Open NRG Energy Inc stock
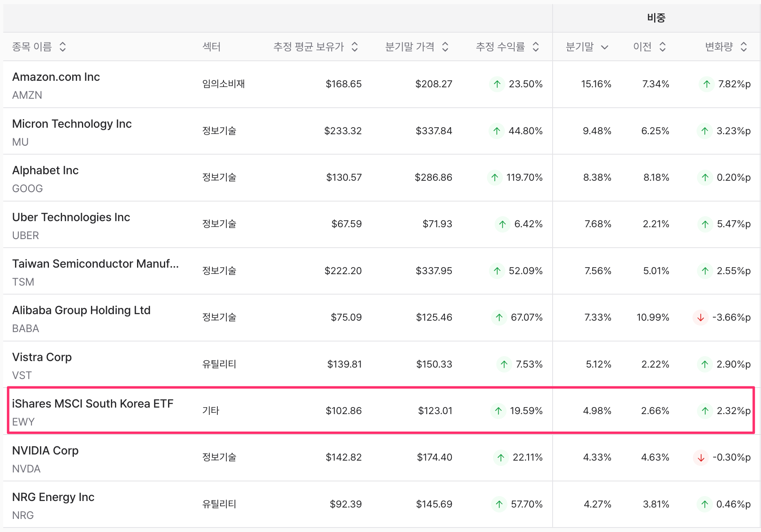The height and width of the screenshot is (532, 761). [x=53, y=497]
